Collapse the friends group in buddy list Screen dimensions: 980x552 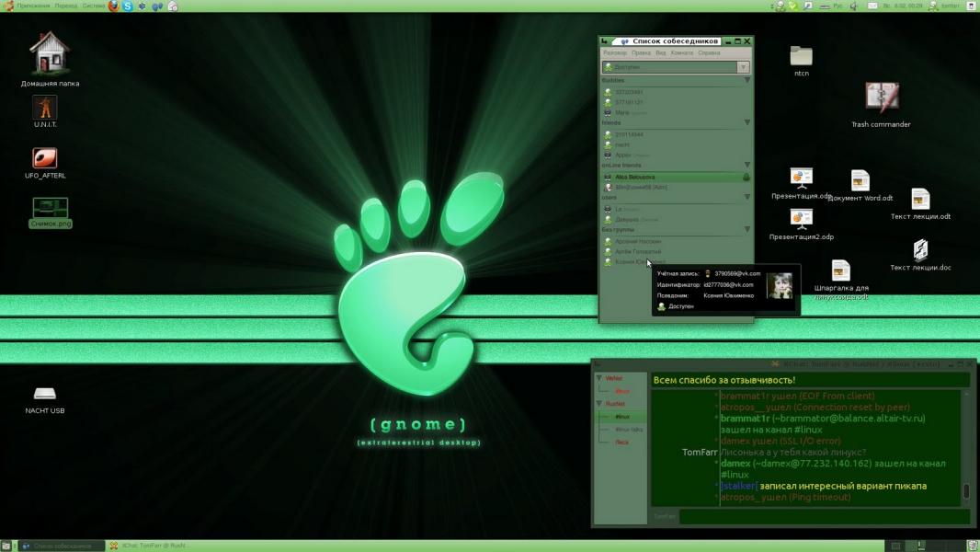(746, 123)
